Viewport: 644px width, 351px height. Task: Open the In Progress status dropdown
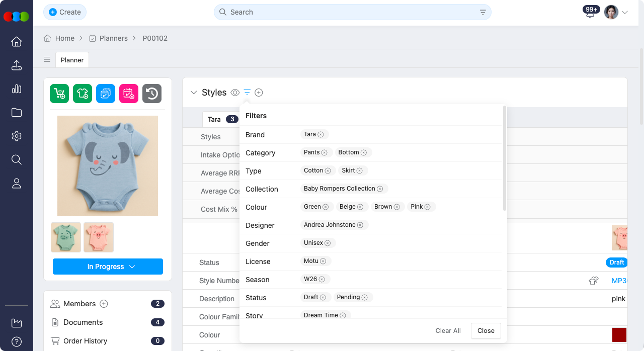(108, 267)
